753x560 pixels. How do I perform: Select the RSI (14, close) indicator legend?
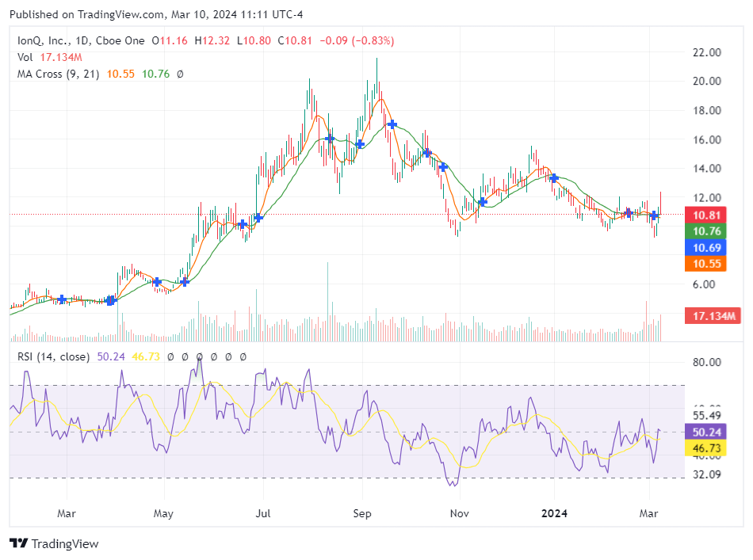(53, 357)
